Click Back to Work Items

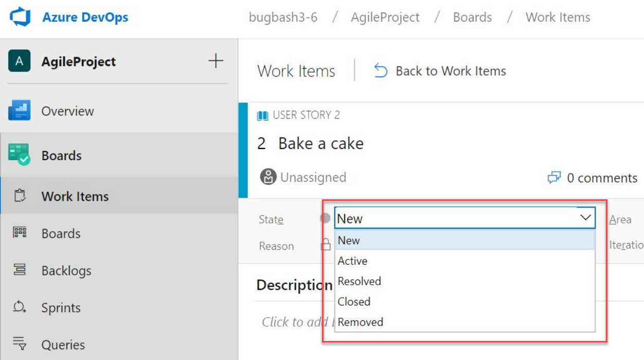point(440,71)
